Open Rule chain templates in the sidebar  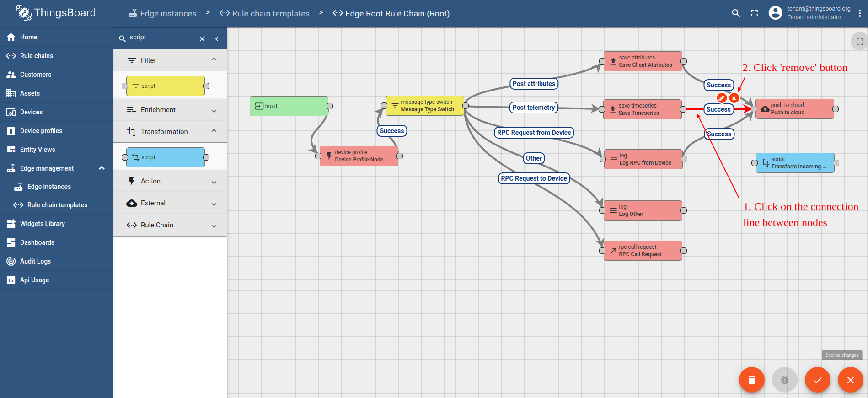click(56, 205)
